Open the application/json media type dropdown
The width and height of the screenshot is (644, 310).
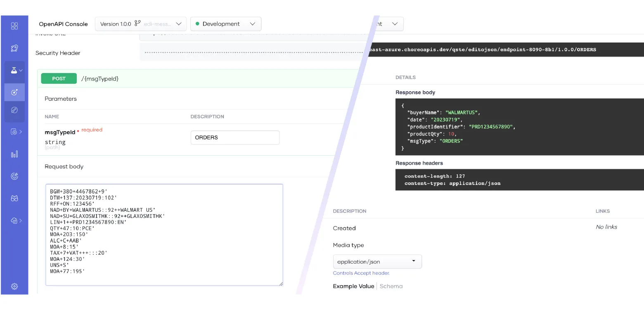point(377,262)
